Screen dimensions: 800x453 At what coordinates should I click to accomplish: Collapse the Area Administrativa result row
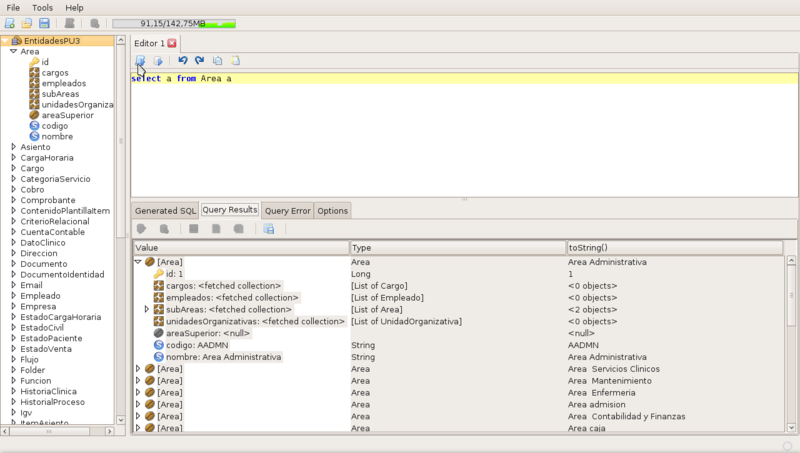pyautogui.click(x=138, y=262)
